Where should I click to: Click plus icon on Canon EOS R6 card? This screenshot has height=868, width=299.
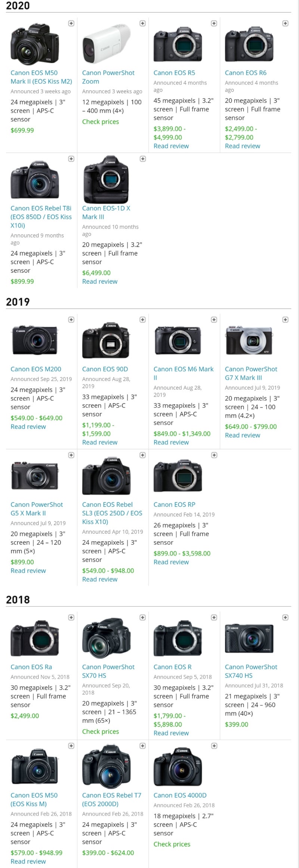pos(285,23)
